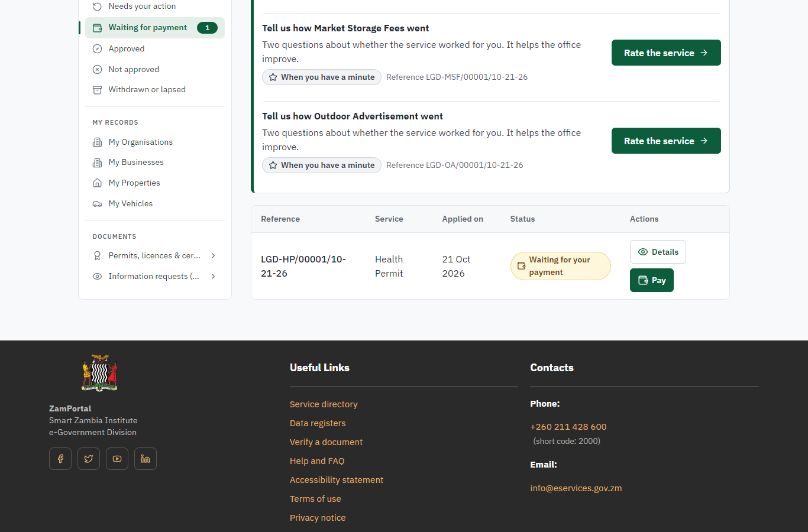Open YouTube social icon in footer
The height and width of the screenshot is (532, 808).
click(x=117, y=459)
